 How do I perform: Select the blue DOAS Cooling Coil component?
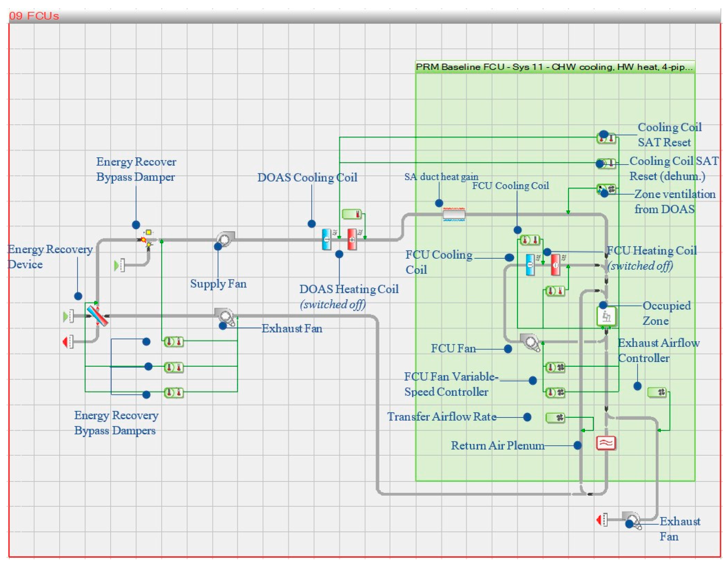tap(327, 239)
